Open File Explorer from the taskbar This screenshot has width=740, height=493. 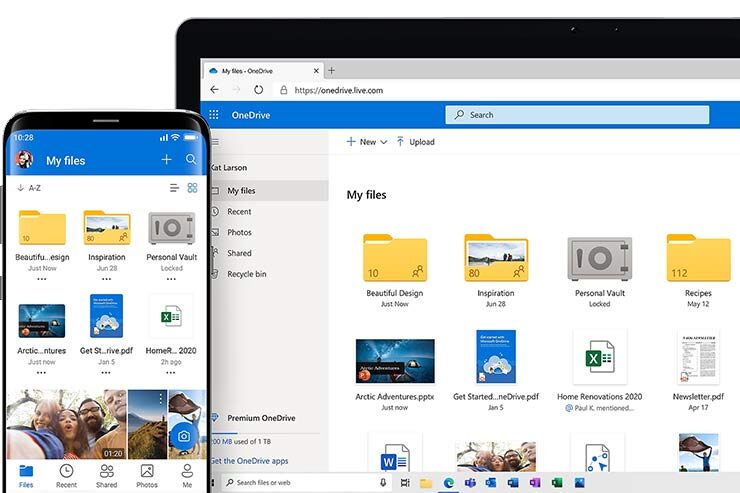pyautogui.click(x=426, y=483)
